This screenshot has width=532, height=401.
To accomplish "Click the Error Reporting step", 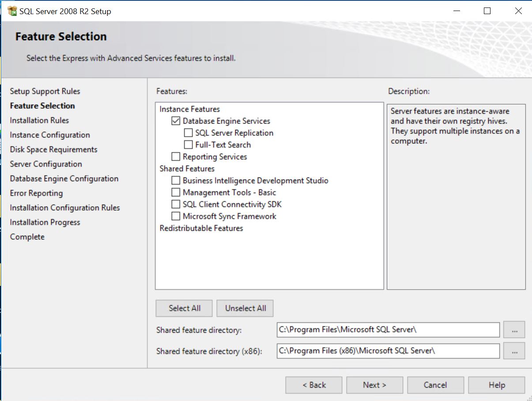I will point(36,193).
